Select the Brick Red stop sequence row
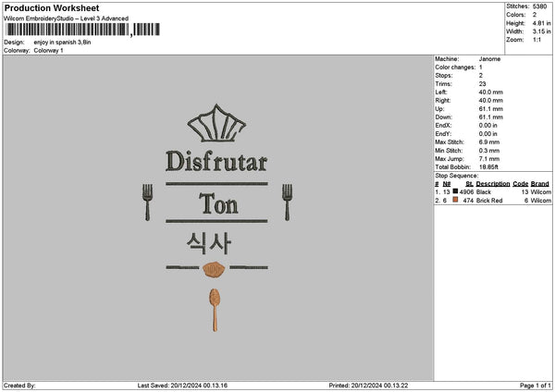 coord(493,201)
